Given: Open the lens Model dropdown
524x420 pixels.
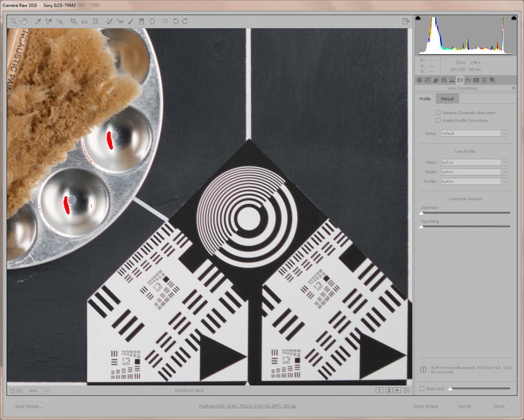Looking at the screenshot, I should click(x=474, y=172).
